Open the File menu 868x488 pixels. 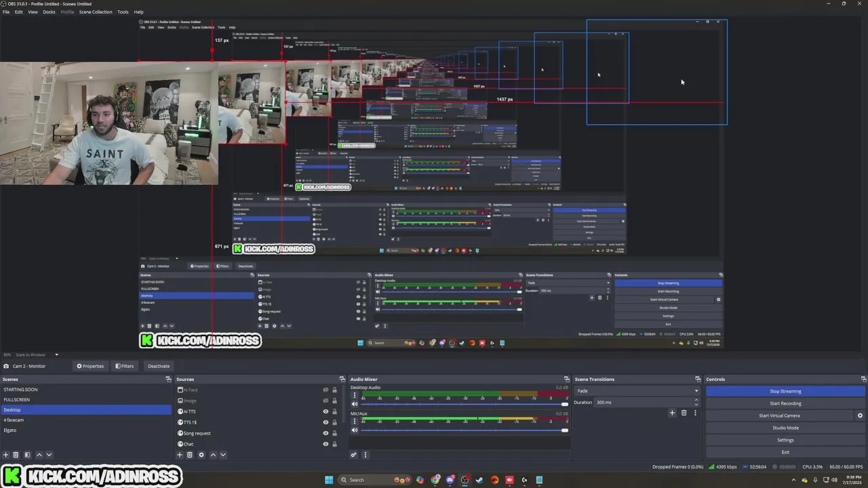coord(6,12)
